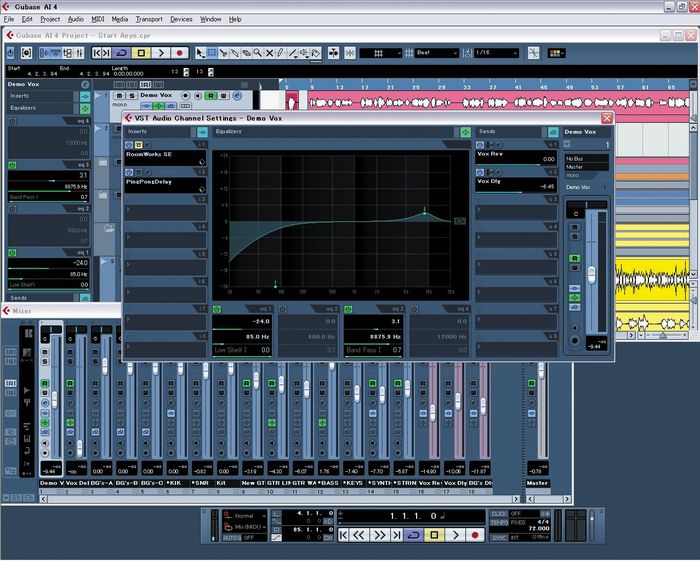Image resolution: width=700 pixels, height=561 pixels.
Task: Click PingPongDelay insert slot
Action: pos(165,185)
